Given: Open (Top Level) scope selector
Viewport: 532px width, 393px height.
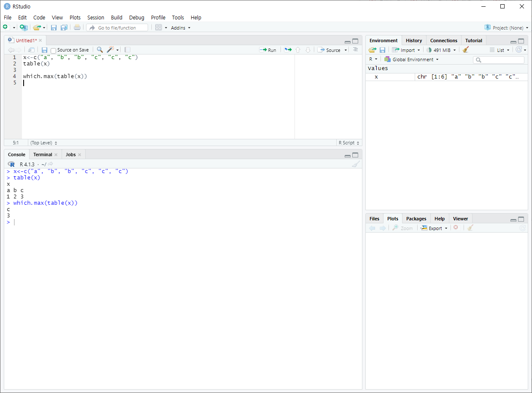Looking at the screenshot, I should click(x=43, y=143).
